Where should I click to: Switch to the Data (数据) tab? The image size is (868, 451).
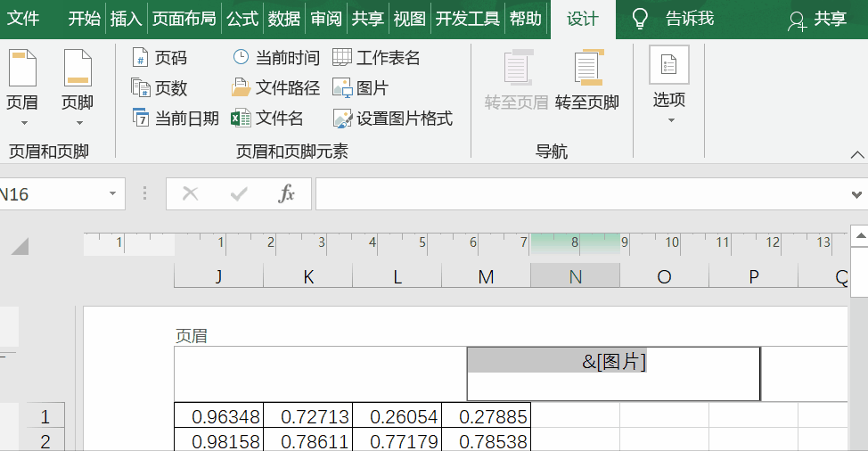click(x=284, y=19)
